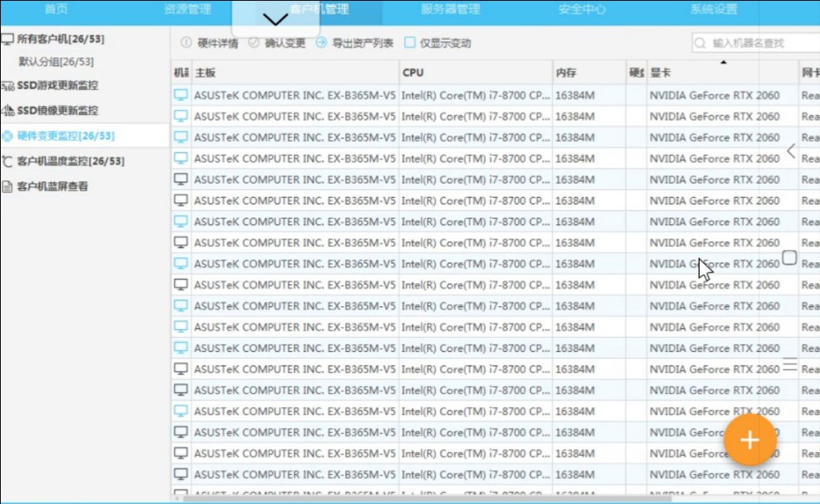Click the 硬件变更监控 gear icon
The image size is (820, 504).
point(7,136)
